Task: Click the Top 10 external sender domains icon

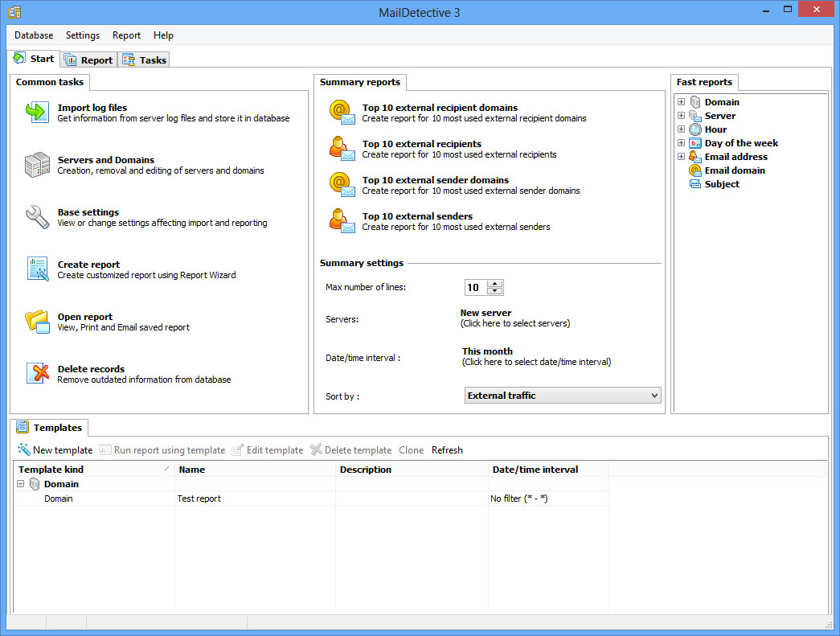Action: pyautogui.click(x=342, y=184)
